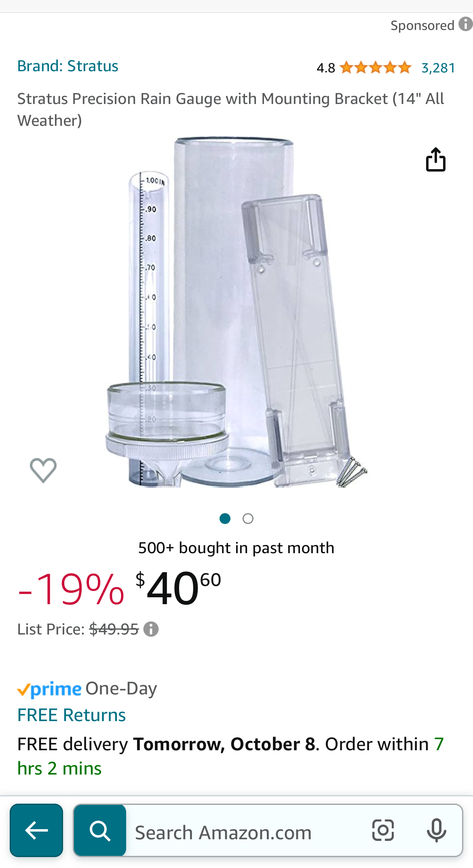Start voice search with microphone icon
This screenshot has width=473, height=868.
437,830
